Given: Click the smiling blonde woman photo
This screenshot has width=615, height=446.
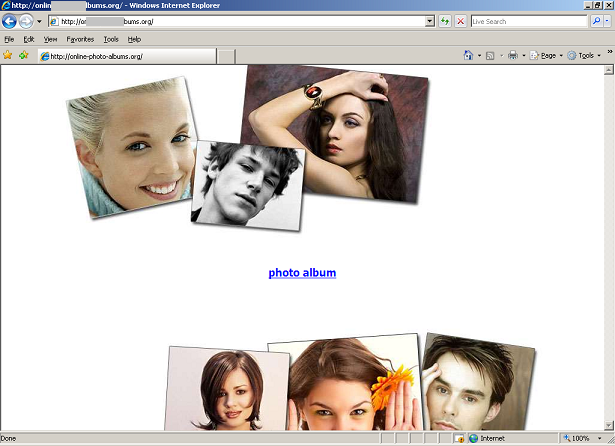Looking at the screenshot, I should 132,147.
